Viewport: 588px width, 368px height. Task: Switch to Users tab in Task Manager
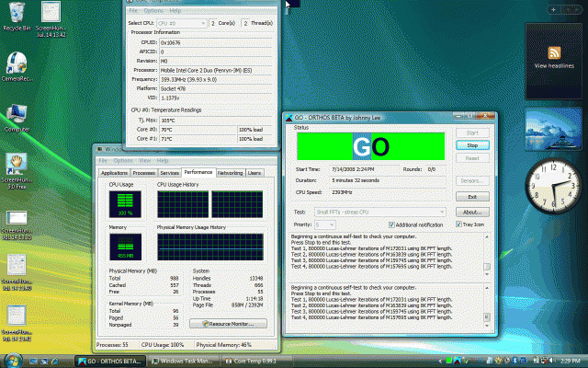[254, 173]
